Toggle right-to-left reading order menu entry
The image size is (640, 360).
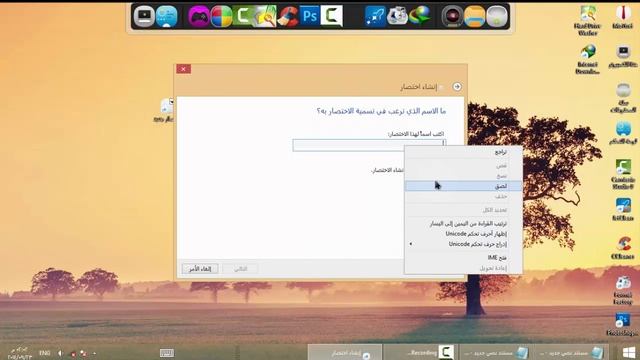point(463,224)
